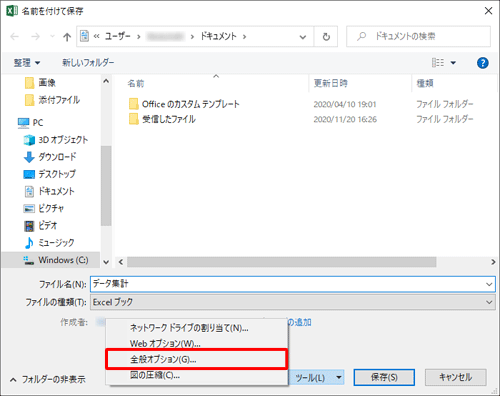Viewport: 500px width, 396px height.
Task: Change the view layout icon
Action: [x=438, y=62]
